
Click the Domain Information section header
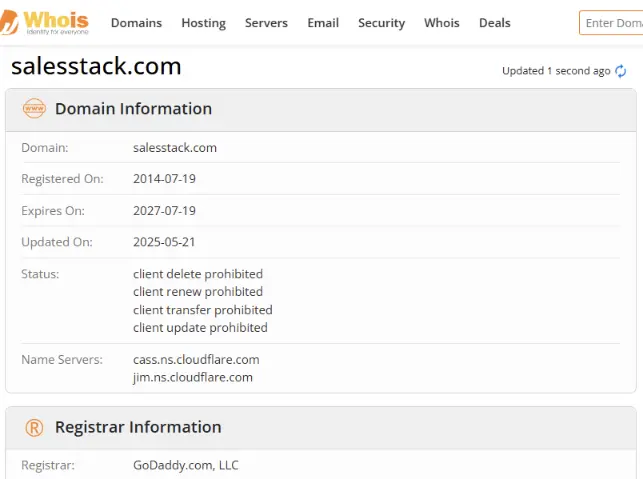point(321,109)
